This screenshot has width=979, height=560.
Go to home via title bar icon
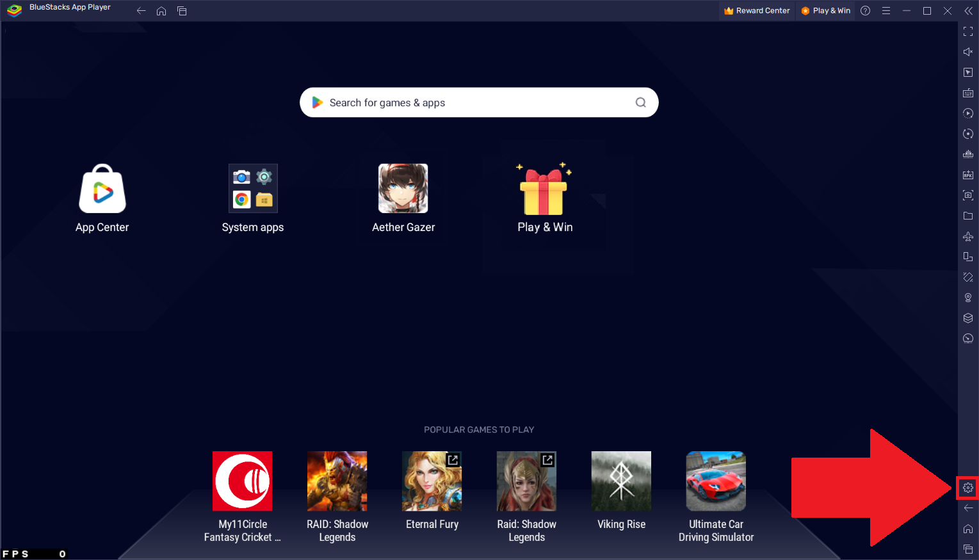click(x=161, y=11)
